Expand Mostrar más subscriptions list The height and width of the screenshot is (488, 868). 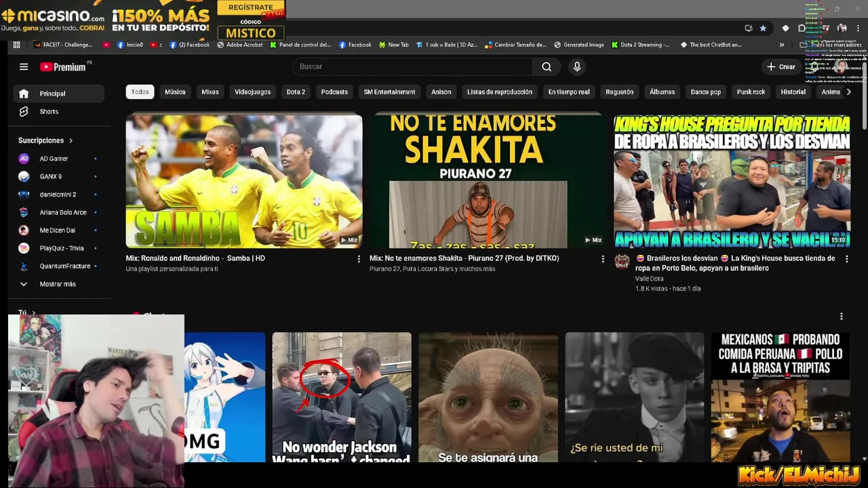pos(58,284)
